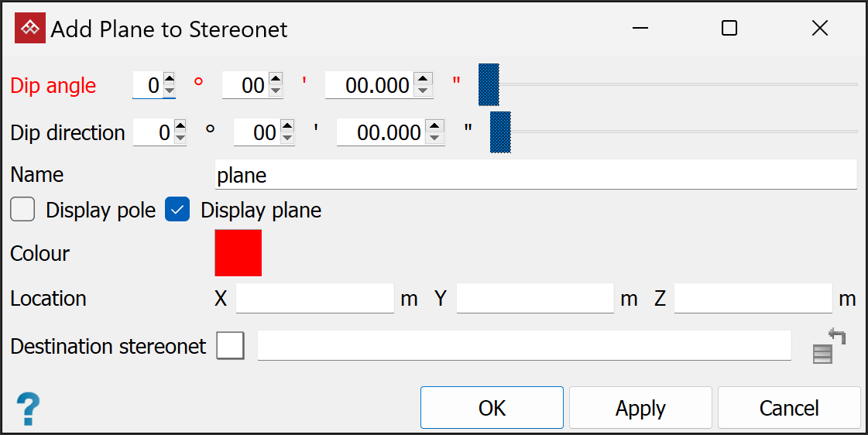Click the Dip direction slider handle
This screenshot has height=435, width=868.
(500, 132)
